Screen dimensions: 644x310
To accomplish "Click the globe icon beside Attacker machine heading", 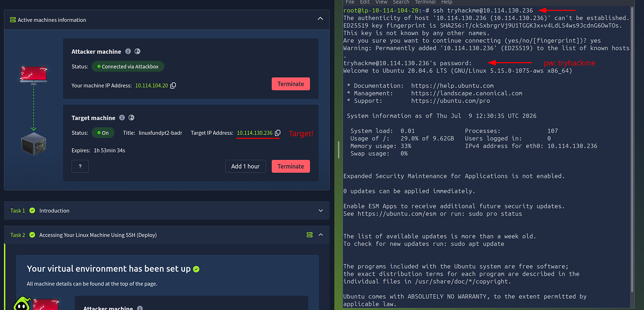I will coord(137,52).
